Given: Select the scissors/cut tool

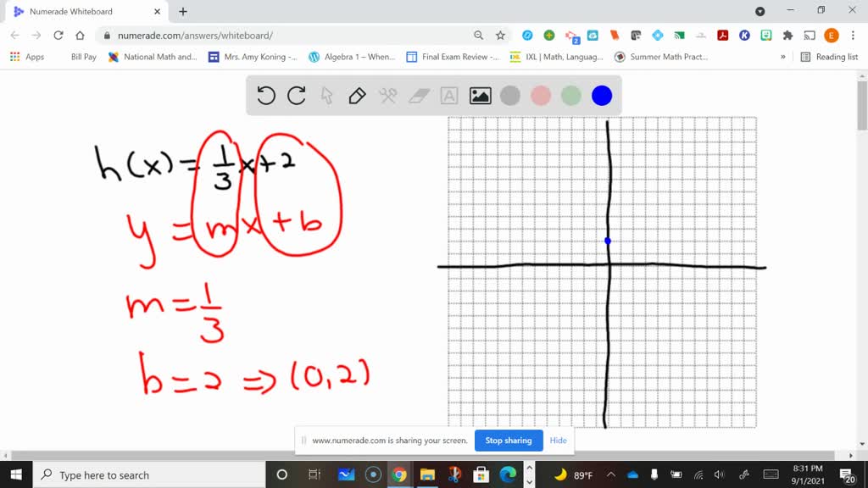Looking at the screenshot, I should tap(387, 96).
